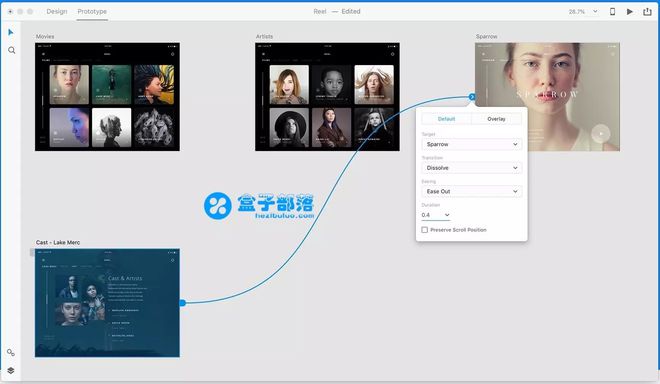Expand the zoom percentage dropdown chevron
Image resolution: width=660 pixels, height=384 pixels.
tap(595, 11)
